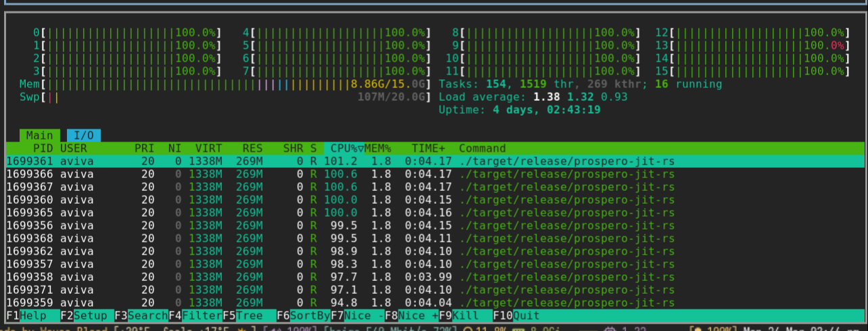Switch to the I/O tab

click(x=83, y=135)
